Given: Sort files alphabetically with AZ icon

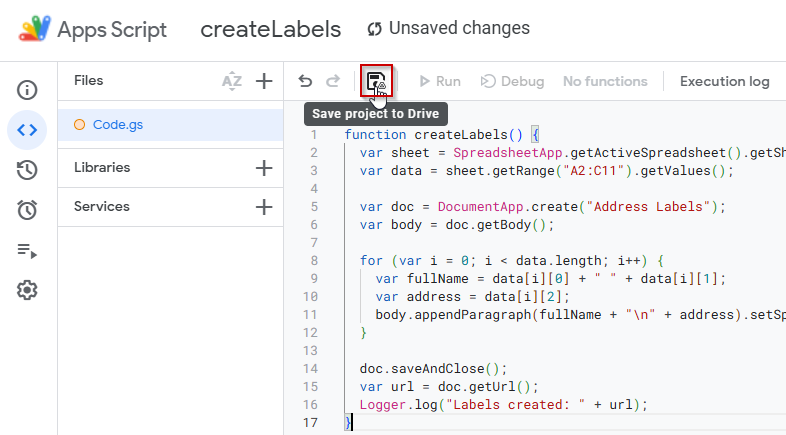Looking at the screenshot, I should tap(232, 81).
